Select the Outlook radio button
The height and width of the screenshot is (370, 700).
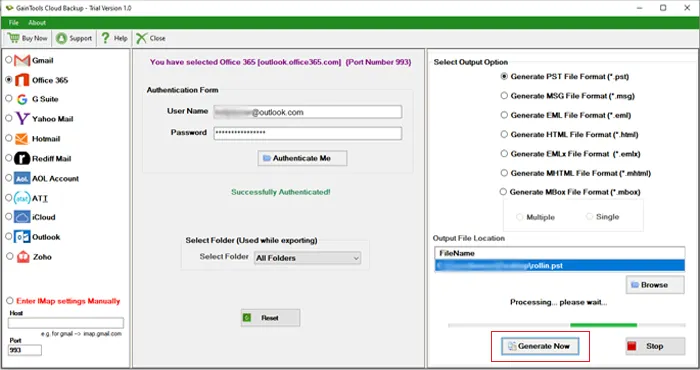[x=8, y=236]
